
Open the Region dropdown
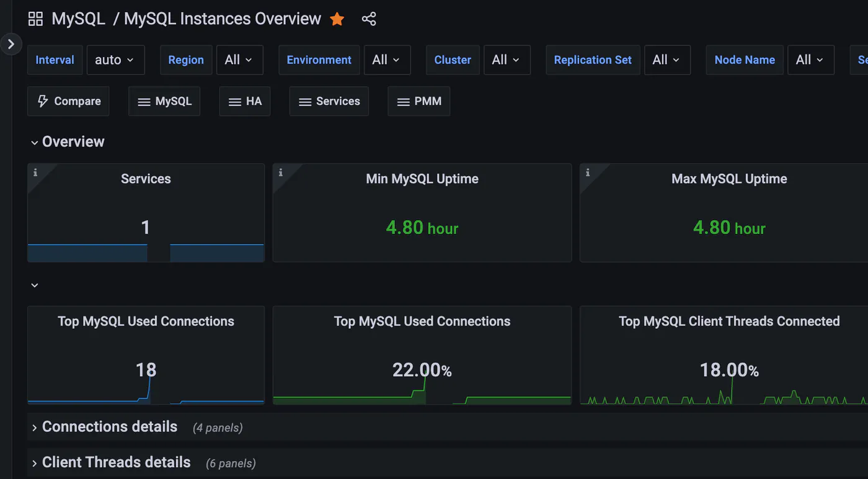coord(240,60)
